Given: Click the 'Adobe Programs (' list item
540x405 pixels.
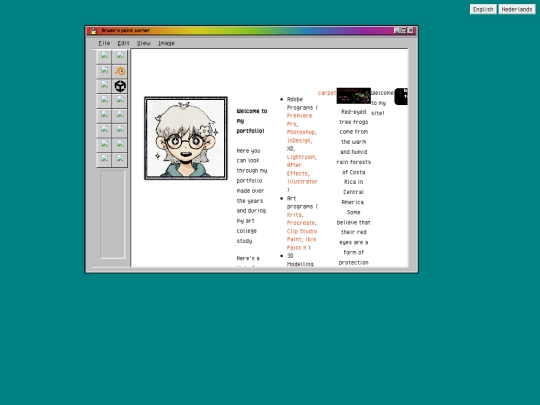Looking at the screenshot, I should click(x=302, y=103).
